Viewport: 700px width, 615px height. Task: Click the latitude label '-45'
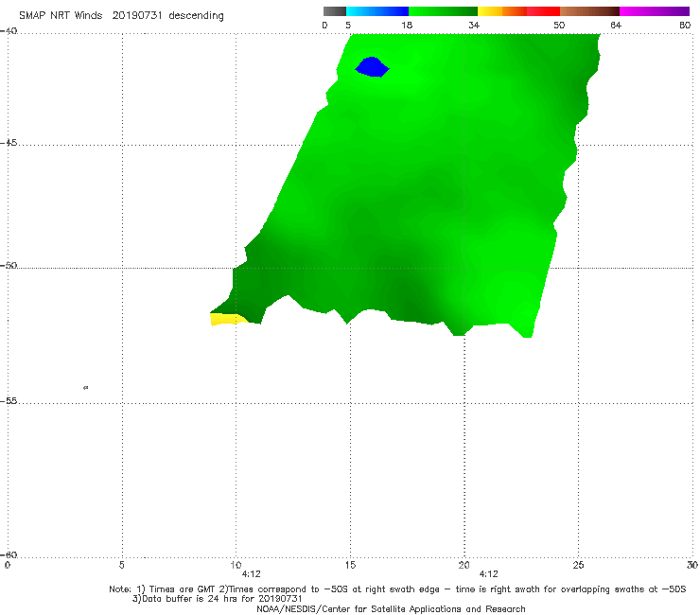pos(9,143)
